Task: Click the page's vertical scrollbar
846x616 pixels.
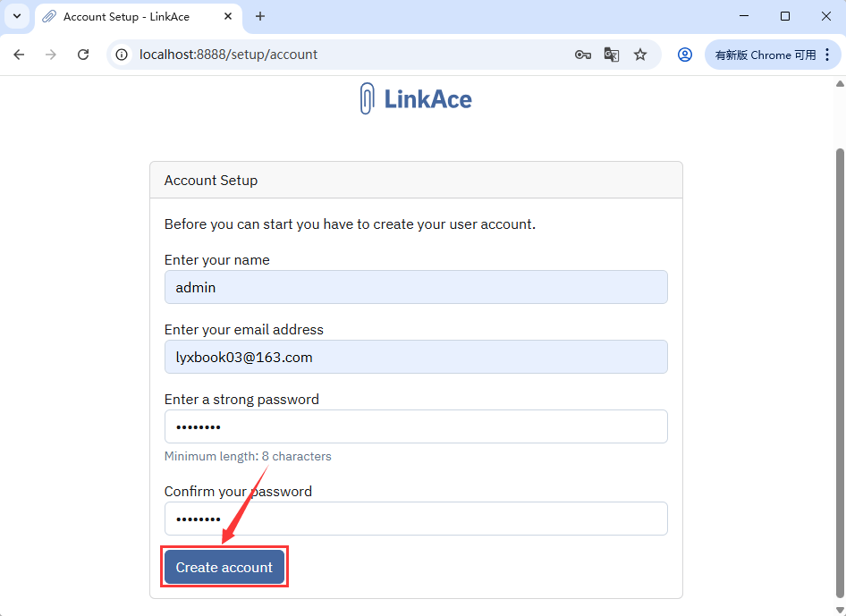Action: point(840,373)
